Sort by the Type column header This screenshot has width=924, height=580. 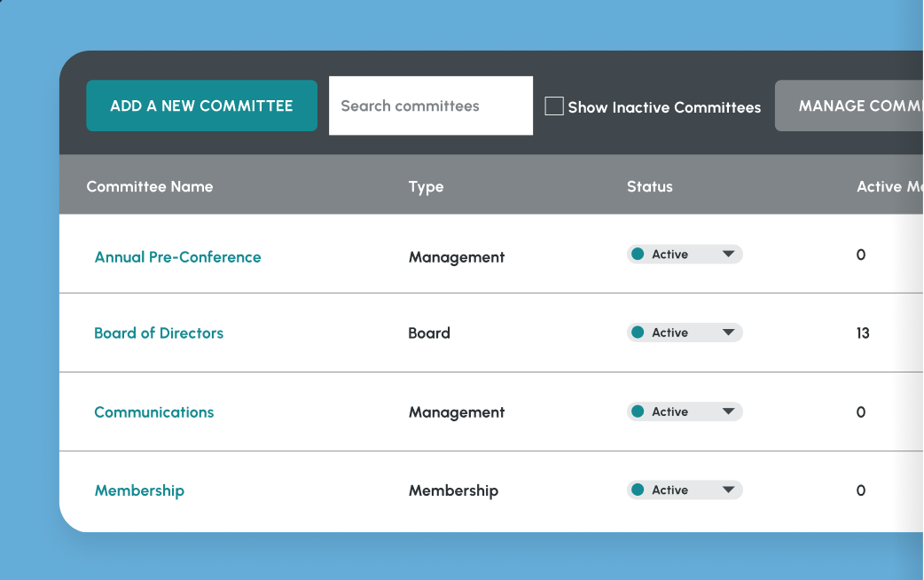[x=426, y=186]
